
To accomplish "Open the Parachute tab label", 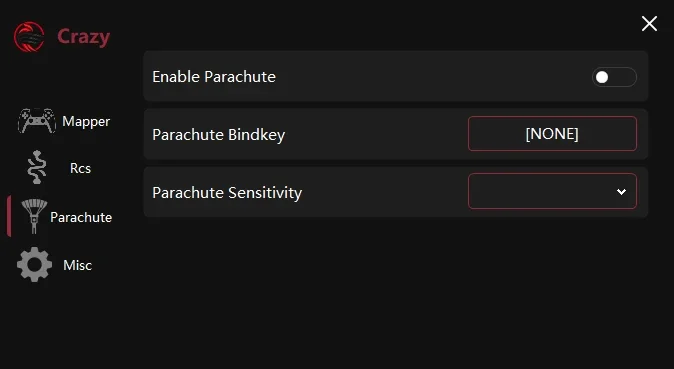I will [81, 217].
